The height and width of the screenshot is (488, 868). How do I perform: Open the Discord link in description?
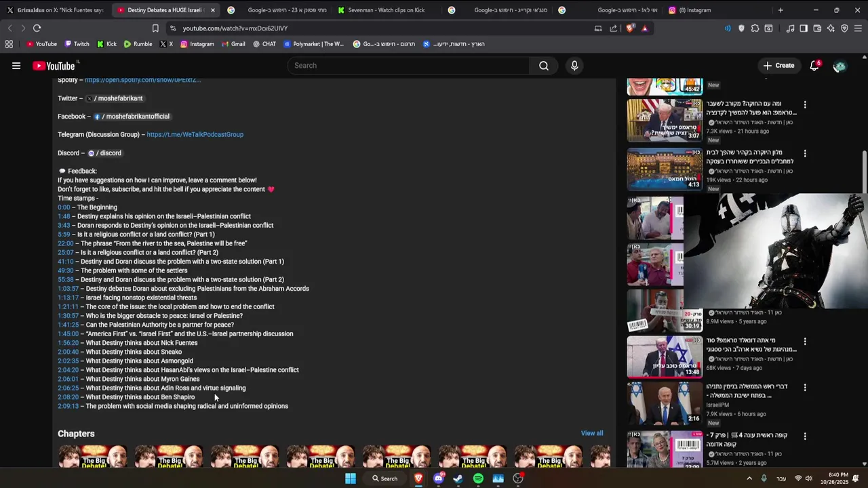[x=104, y=153]
